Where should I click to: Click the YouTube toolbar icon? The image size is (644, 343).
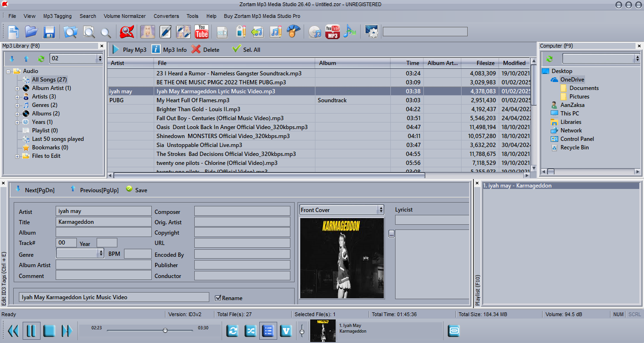click(x=202, y=32)
